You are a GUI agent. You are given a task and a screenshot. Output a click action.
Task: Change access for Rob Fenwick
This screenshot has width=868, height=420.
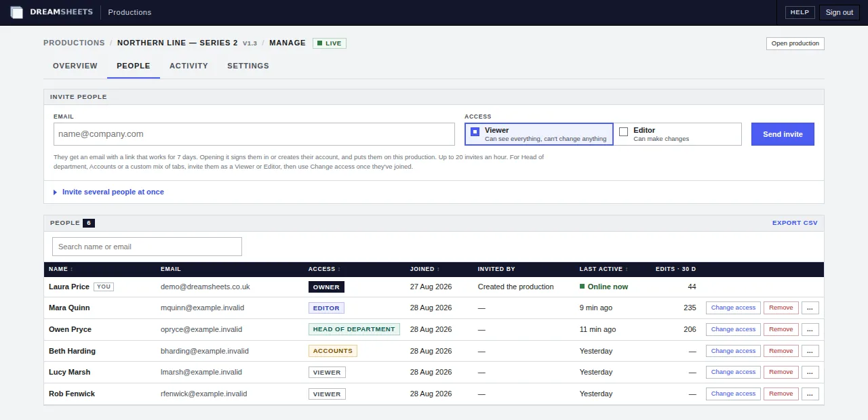tap(733, 394)
